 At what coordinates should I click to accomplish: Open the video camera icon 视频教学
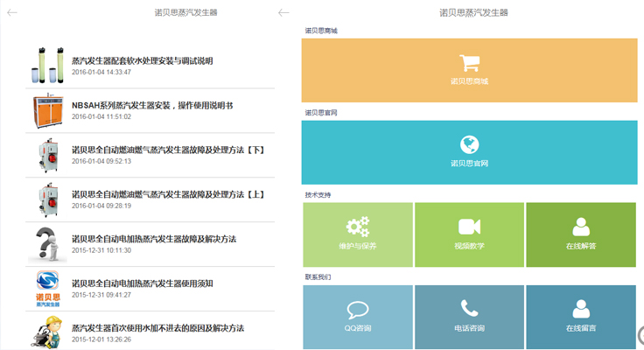[x=469, y=227]
